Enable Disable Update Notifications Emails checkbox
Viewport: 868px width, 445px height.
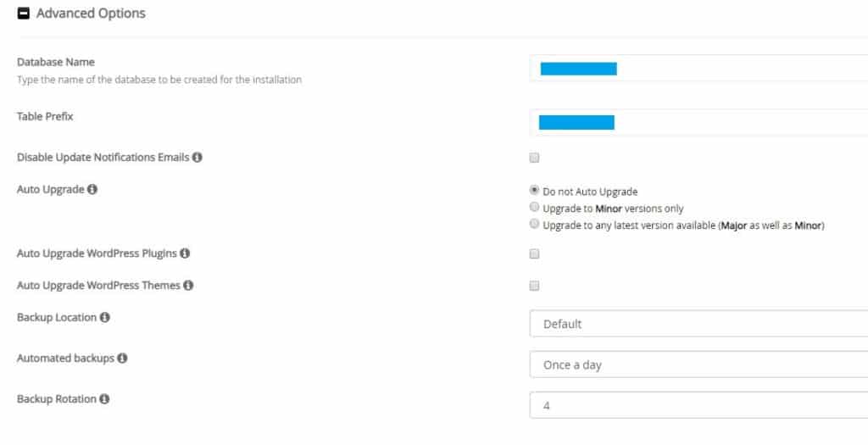point(534,158)
